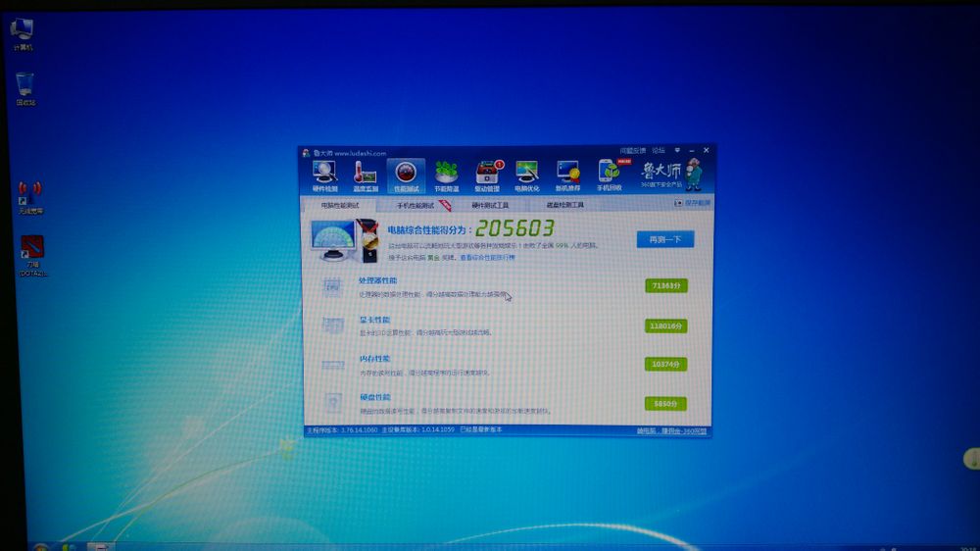Click the 显卡性能 heading
The image size is (980, 551).
point(374,320)
